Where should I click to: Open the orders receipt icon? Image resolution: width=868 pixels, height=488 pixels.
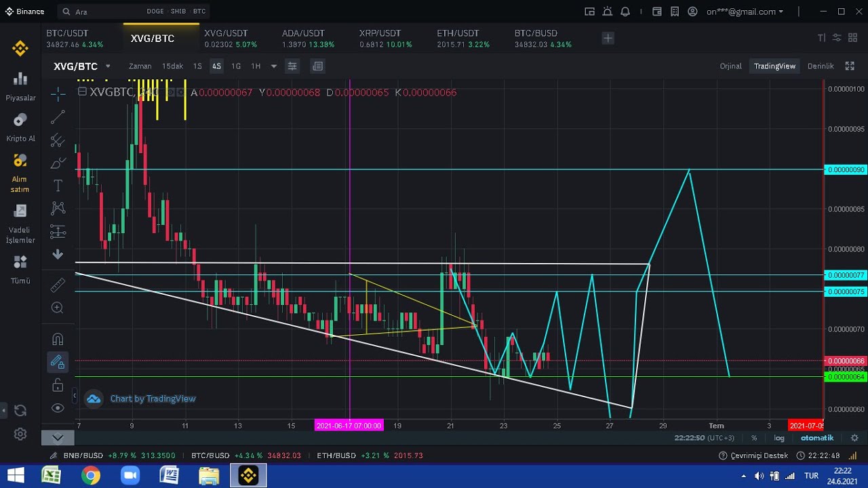pyautogui.click(x=674, y=12)
